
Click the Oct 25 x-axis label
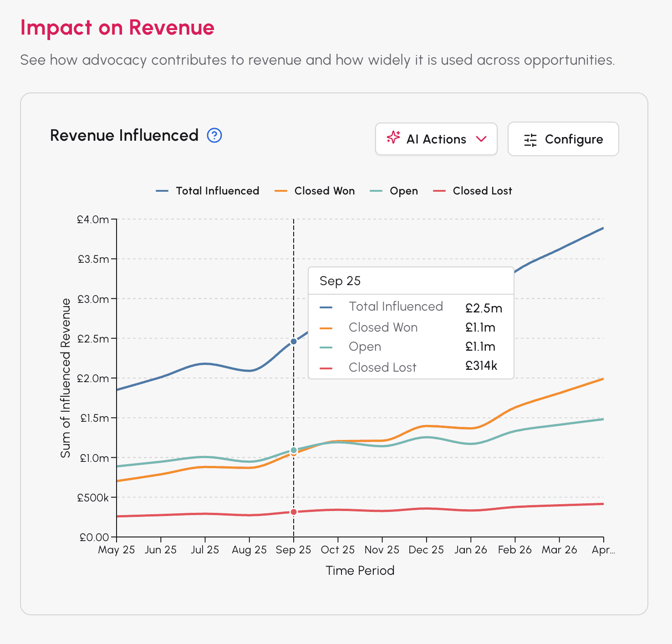point(338,550)
